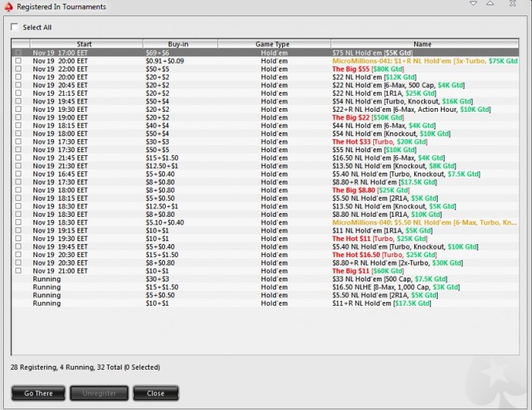The image size is (532, 410).
Task: Select $11 NL Hold'em [1R1A, $5K Gtd] entry
Action: (x=382, y=230)
